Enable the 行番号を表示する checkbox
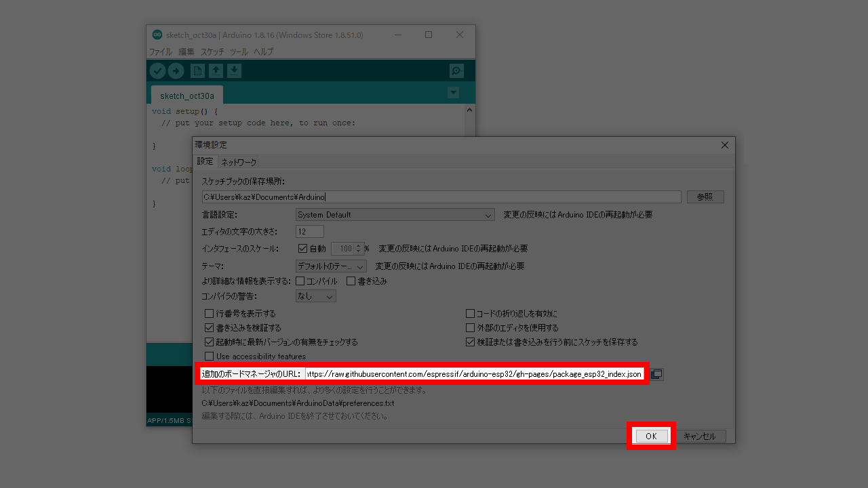The image size is (868, 488). tap(210, 314)
